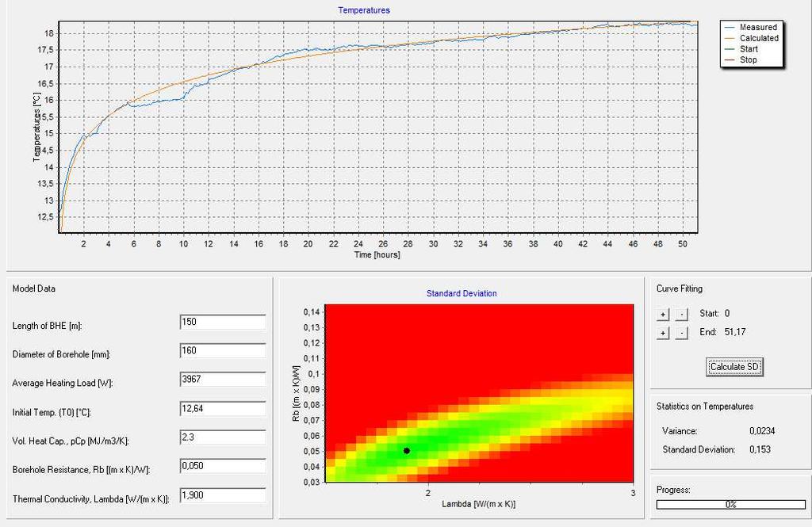Click the Time [hours] axis label
Screen dimensions: 812x527
pyautogui.click(x=377, y=254)
